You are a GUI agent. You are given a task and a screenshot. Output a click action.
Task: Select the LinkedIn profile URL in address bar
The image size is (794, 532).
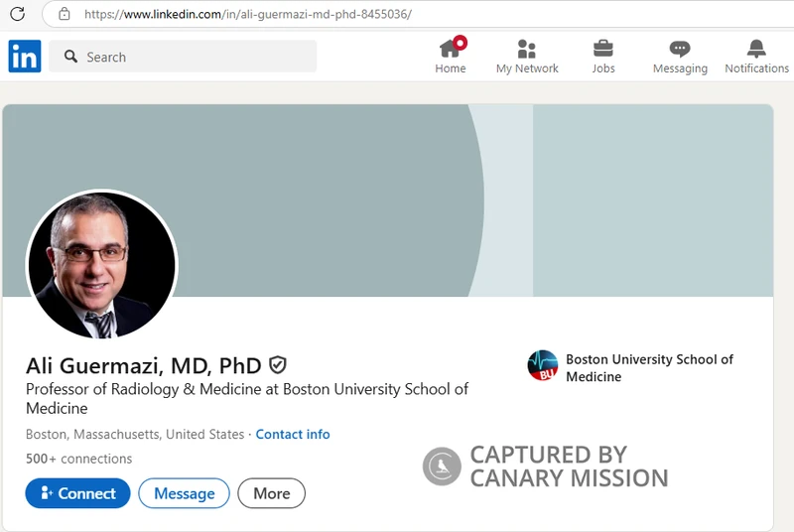tap(248, 14)
